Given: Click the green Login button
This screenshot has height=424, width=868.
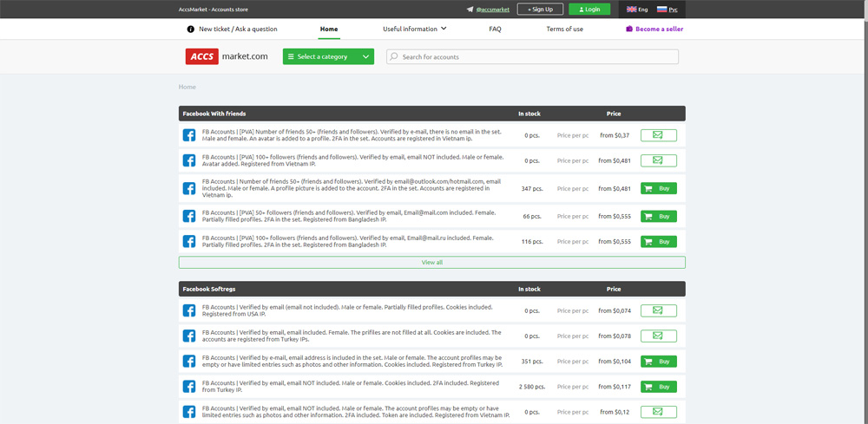Looking at the screenshot, I should (589, 10).
